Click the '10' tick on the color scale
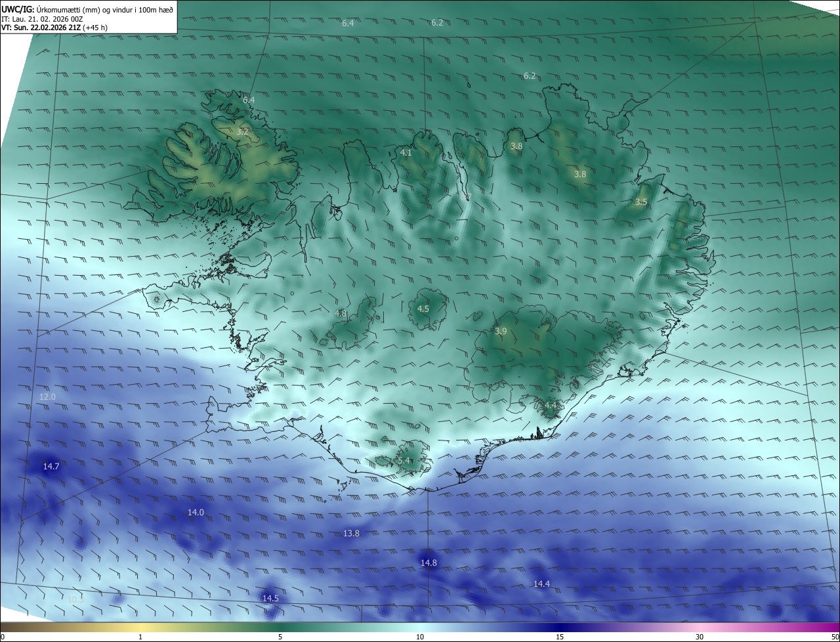This screenshot has height=642, width=840. tap(420, 637)
